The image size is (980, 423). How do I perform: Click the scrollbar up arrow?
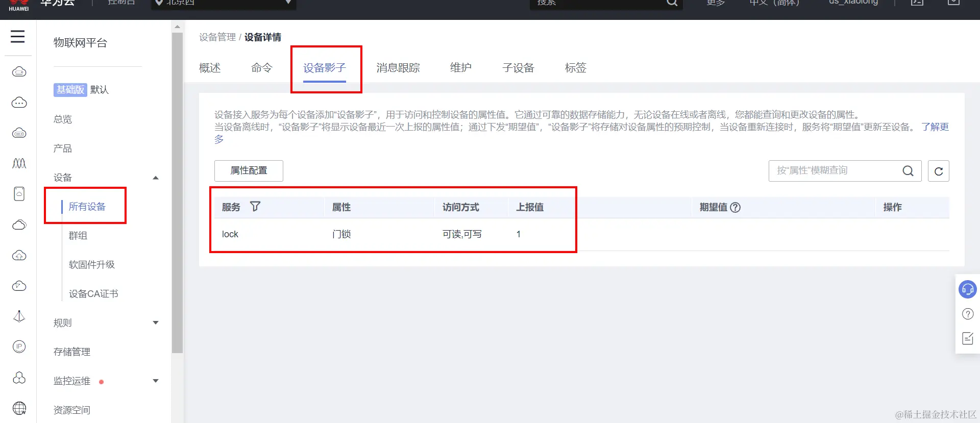pos(177,27)
